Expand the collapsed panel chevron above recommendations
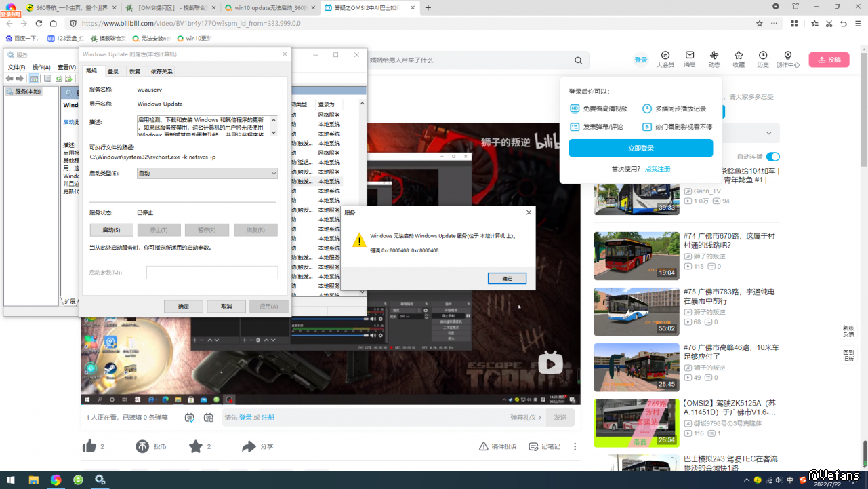The image size is (868, 489). click(769, 134)
